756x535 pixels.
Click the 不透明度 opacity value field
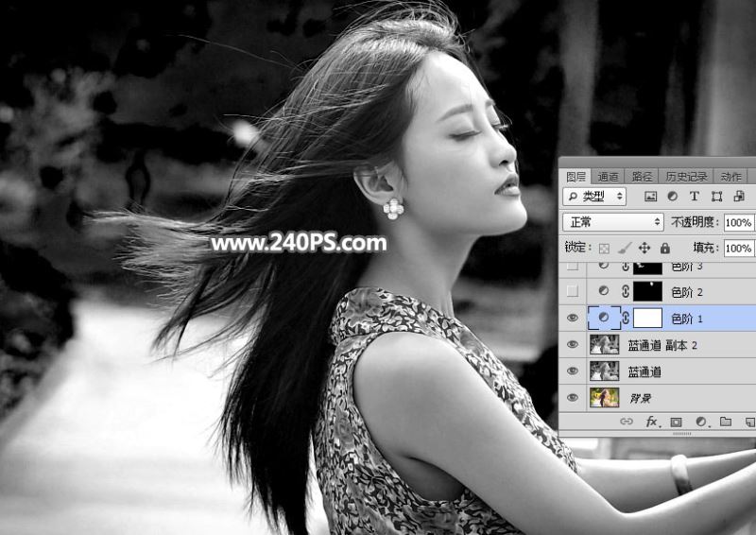point(739,223)
